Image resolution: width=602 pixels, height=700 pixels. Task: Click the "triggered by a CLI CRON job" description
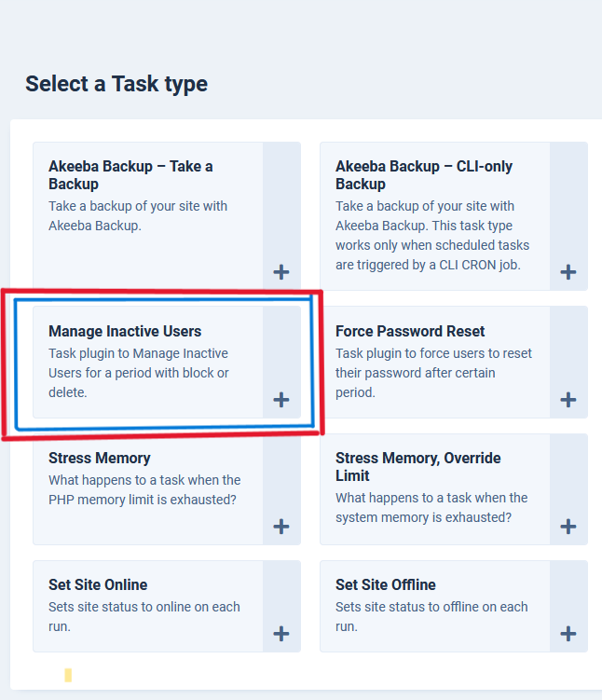coord(426,265)
